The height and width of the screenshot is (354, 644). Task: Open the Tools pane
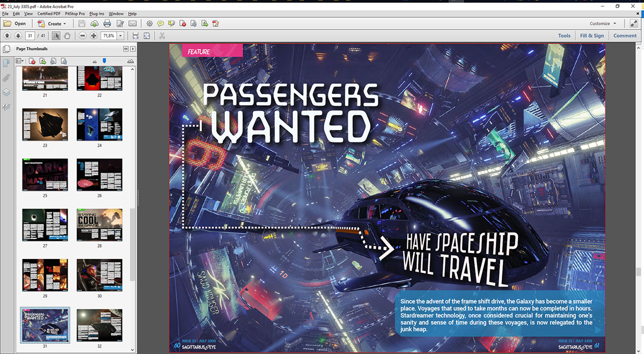point(564,36)
